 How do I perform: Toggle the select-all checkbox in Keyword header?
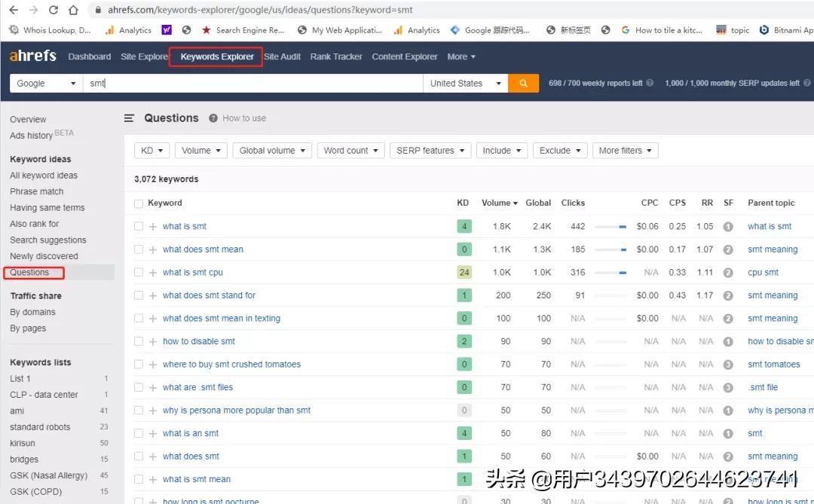coord(139,203)
